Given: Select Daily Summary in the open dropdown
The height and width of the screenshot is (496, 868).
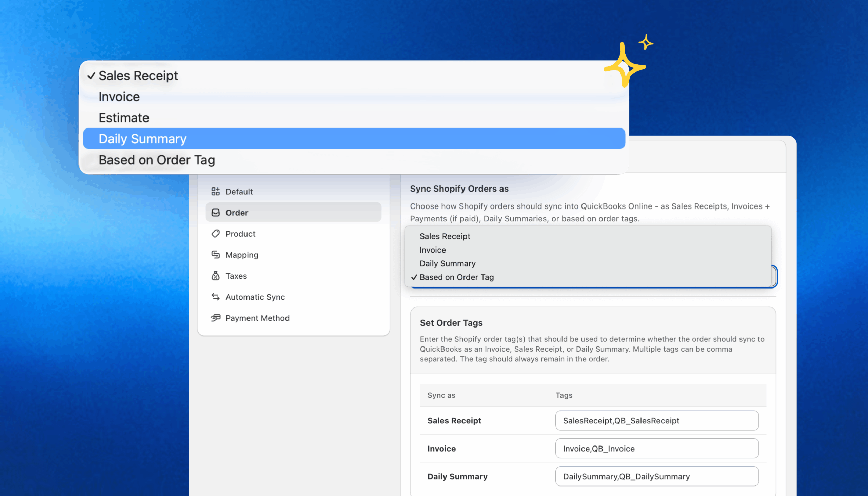Looking at the screenshot, I should point(143,139).
